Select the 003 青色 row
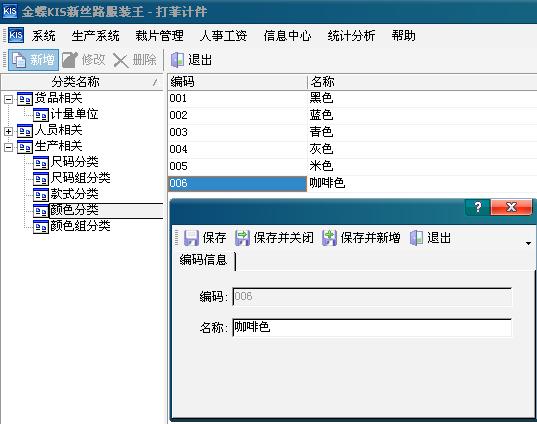Viewport: 537px width, 424px height. click(x=352, y=132)
